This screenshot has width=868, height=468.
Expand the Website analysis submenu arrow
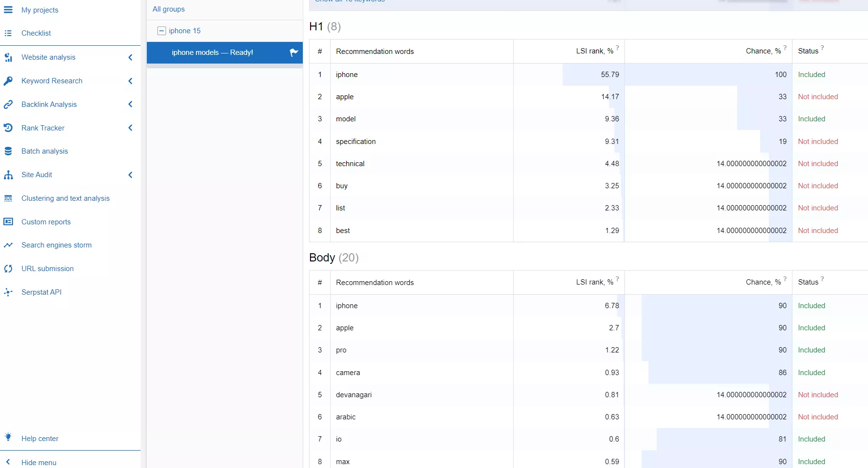pyautogui.click(x=130, y=57)
